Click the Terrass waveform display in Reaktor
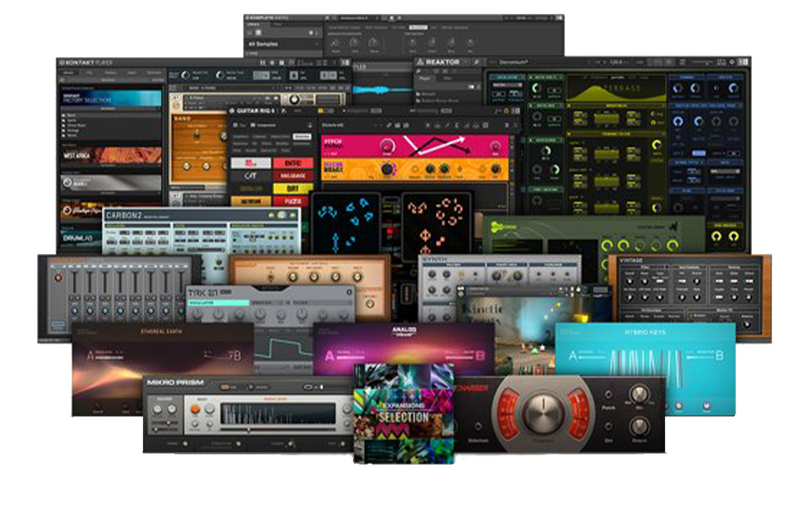Screen dimensions: 809x532 click(x=615, y=89)
